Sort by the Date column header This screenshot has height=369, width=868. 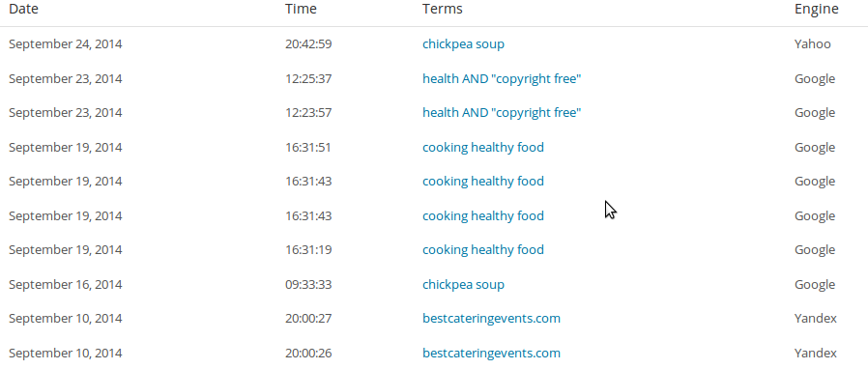click(x=23, y=9)
